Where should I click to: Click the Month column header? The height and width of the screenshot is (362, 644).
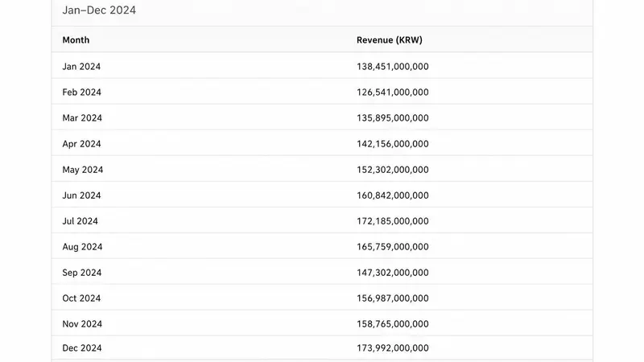76,40
